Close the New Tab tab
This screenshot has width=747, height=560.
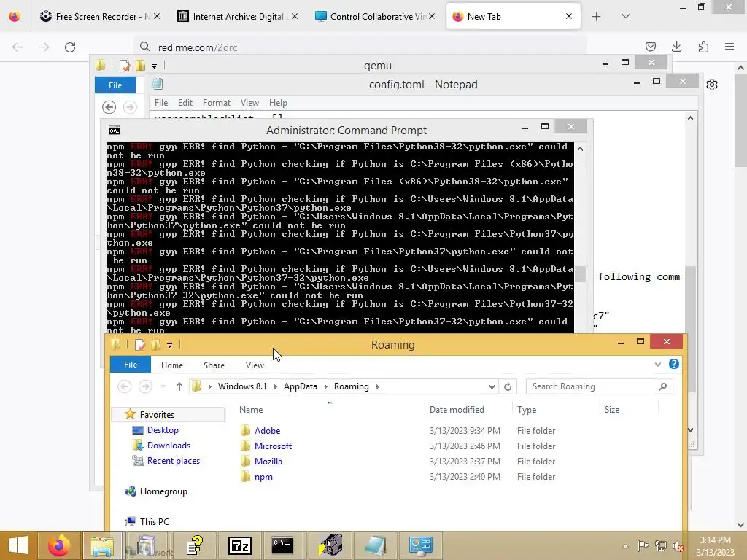coord(569,16)
